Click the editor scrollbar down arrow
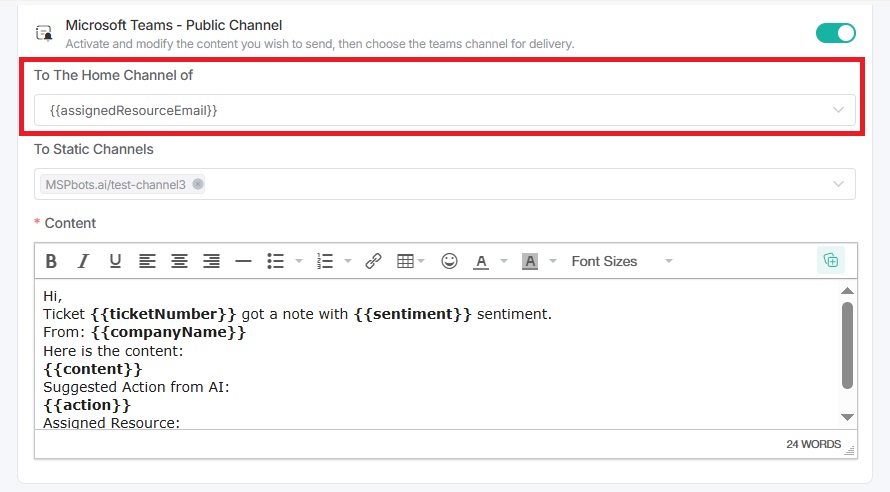This screenshot has width=890, height=492. [847, 417]
